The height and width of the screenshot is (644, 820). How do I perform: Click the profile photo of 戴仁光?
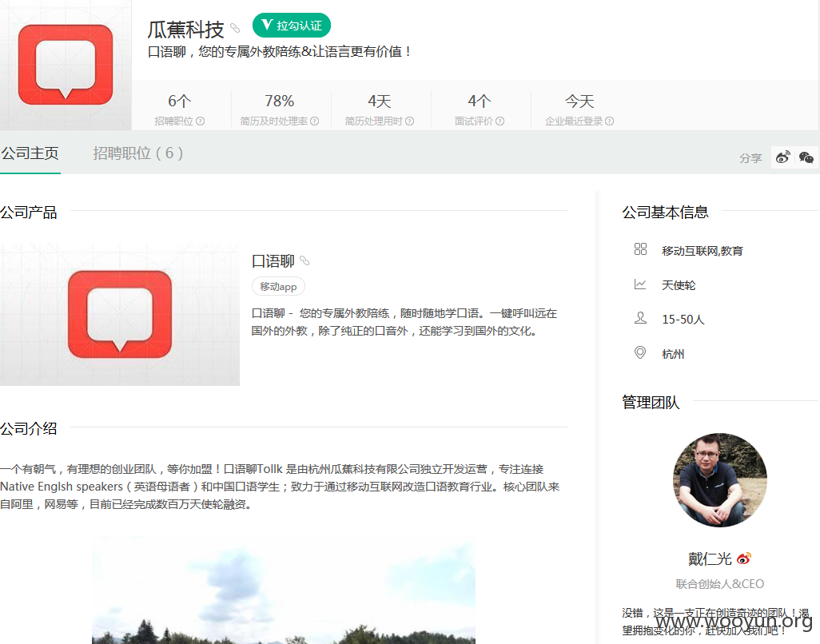point(719,480)
